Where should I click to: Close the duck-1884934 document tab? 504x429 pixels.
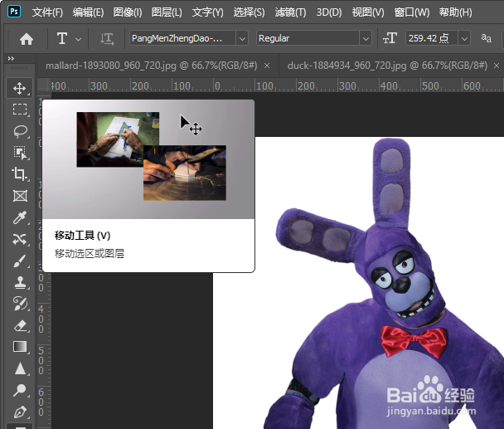tap(497, 66)
